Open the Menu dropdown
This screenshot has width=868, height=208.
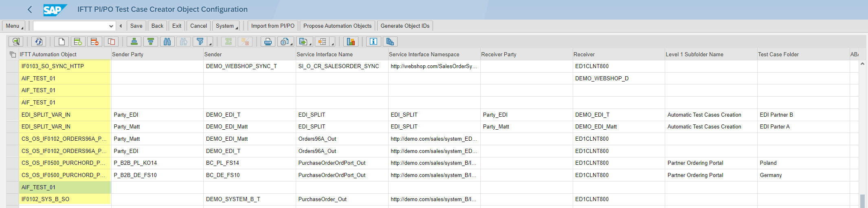point(14,26)
